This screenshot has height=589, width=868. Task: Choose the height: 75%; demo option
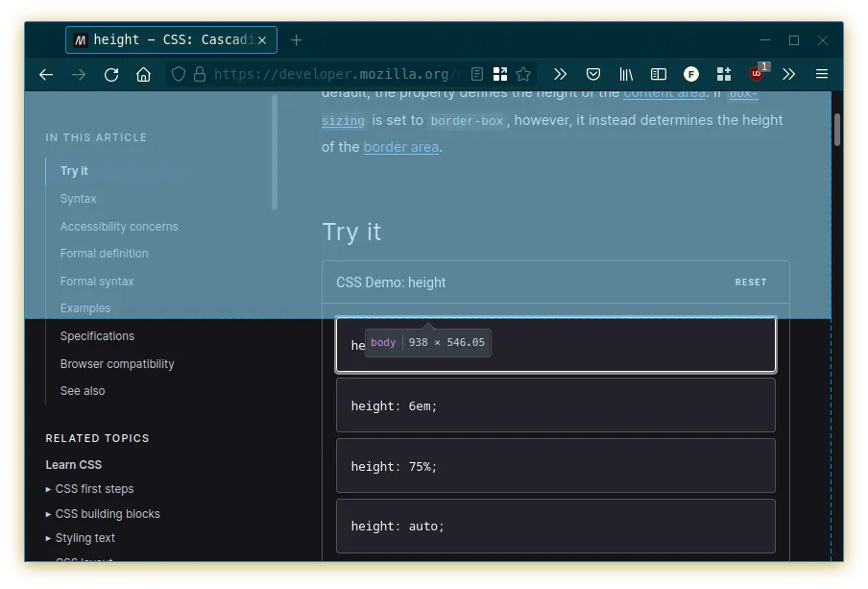556,466
